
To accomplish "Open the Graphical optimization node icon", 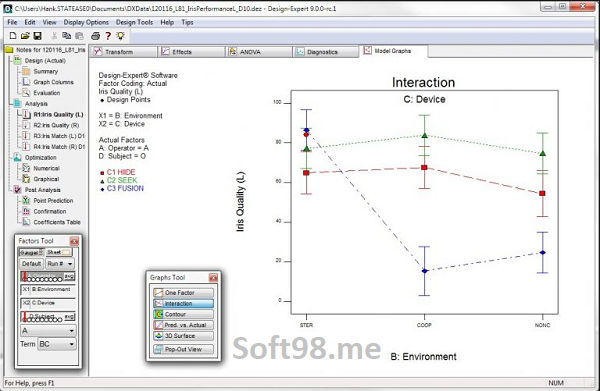I will pos(26,179).
